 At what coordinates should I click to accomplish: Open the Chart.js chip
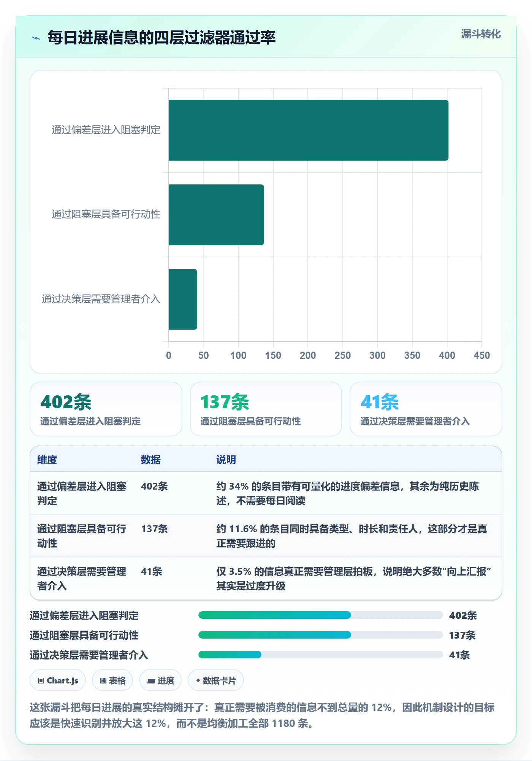(x=58, y=680)
